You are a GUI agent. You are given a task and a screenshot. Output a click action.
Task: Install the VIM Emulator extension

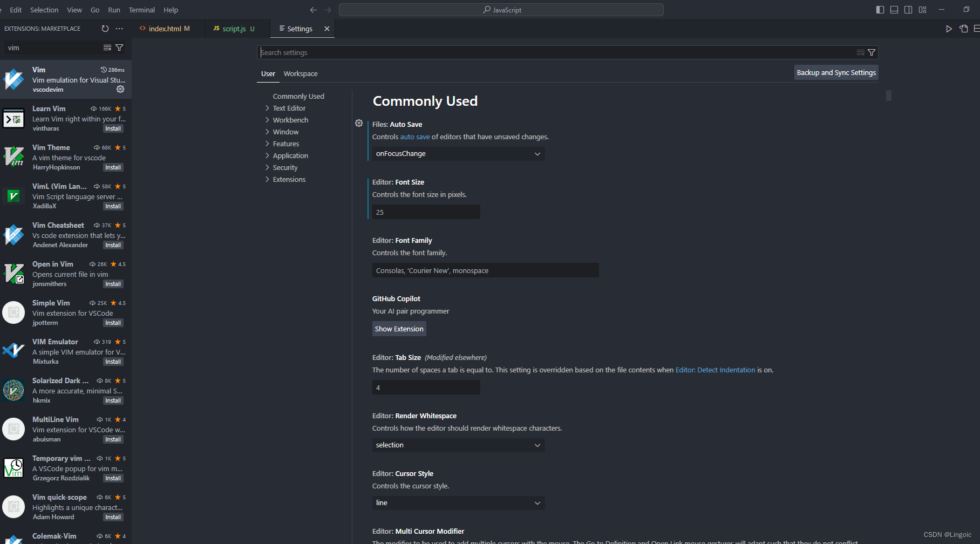[x=113, y=362]
